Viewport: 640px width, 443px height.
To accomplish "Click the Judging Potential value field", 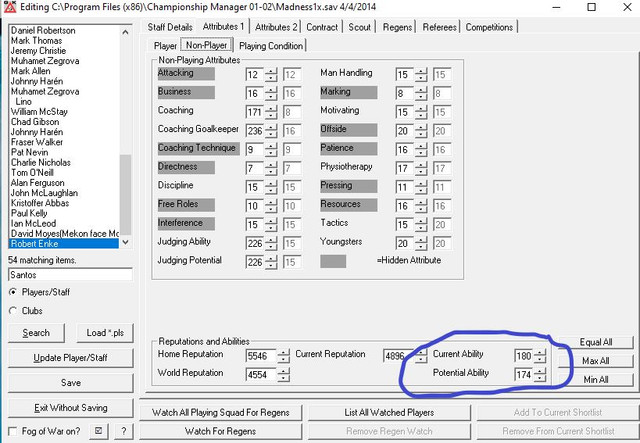I will (255, 263).
